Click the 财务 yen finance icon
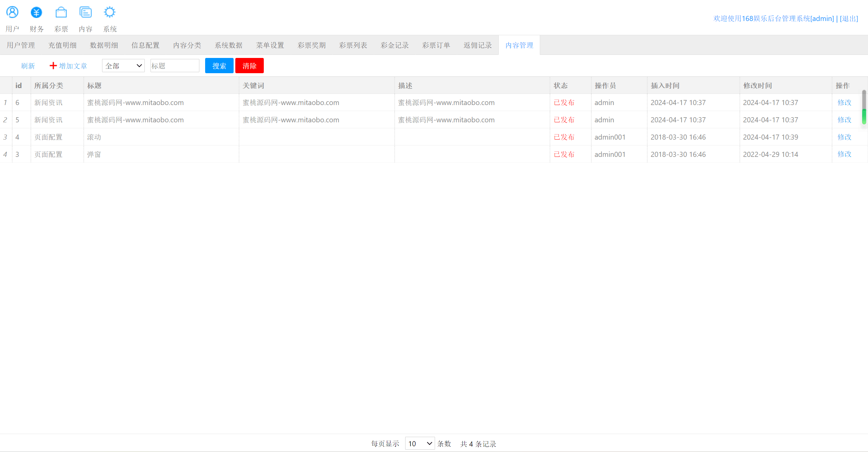868x452 pixels. coord(36,12)
